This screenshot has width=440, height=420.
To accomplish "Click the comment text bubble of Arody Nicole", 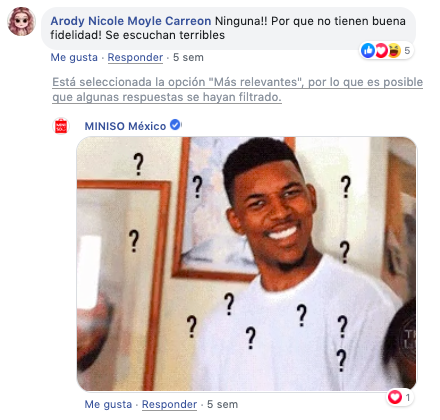I will [229, 28].
